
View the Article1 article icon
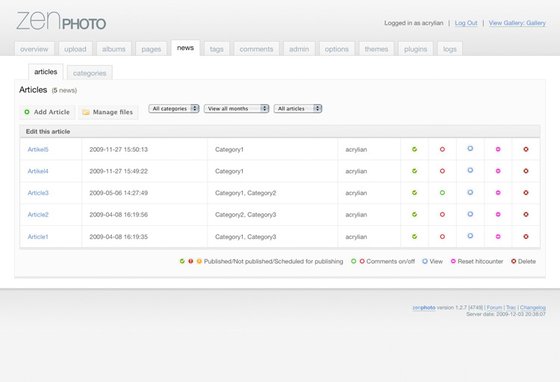pos(470,236)
